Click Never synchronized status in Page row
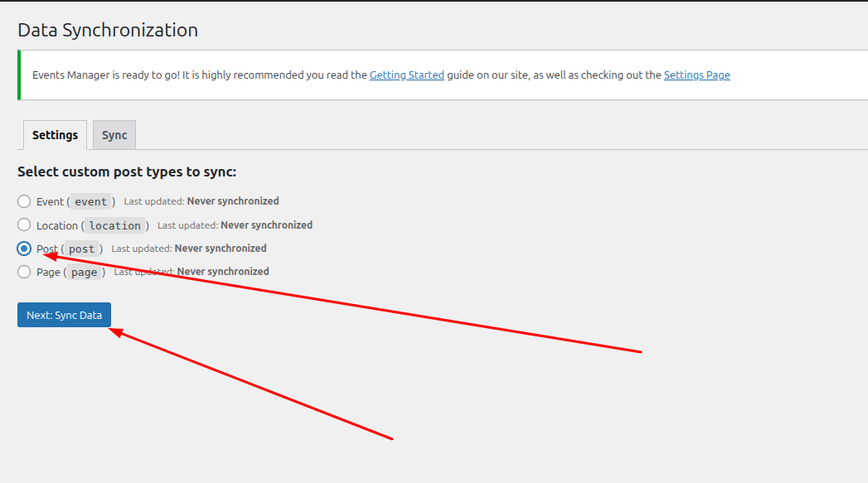The height and width of the screenshot is (483, 868). pyautogui.click(x=223, y=272)
